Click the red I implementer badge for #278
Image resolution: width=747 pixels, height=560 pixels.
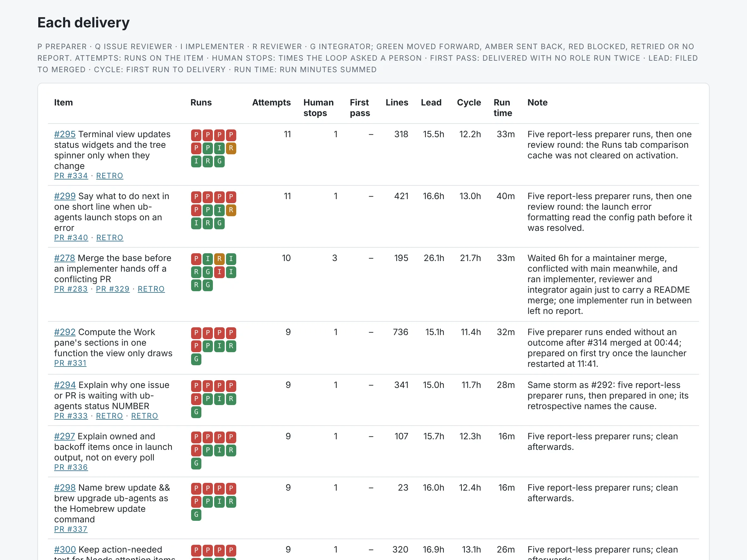click(x=219, y=272)
